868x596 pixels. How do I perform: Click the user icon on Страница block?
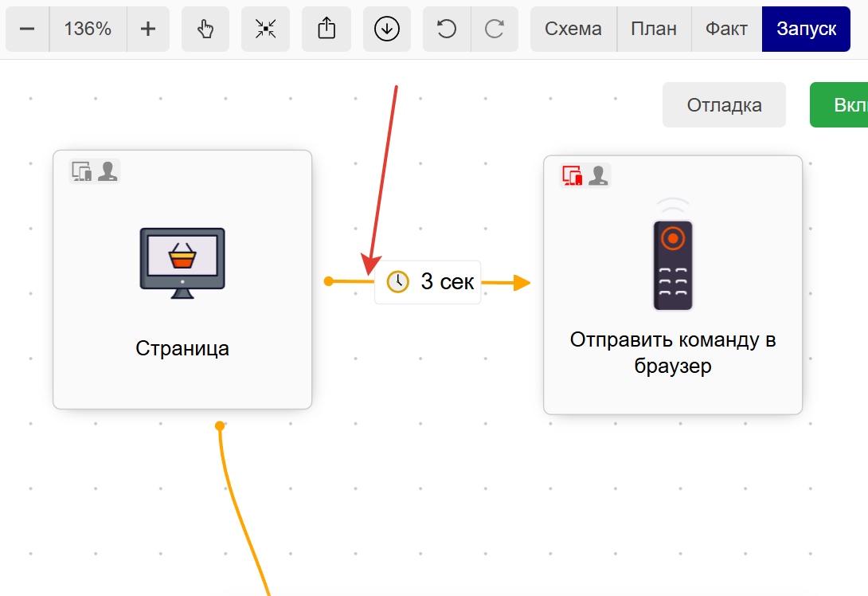tap(108, 171)
